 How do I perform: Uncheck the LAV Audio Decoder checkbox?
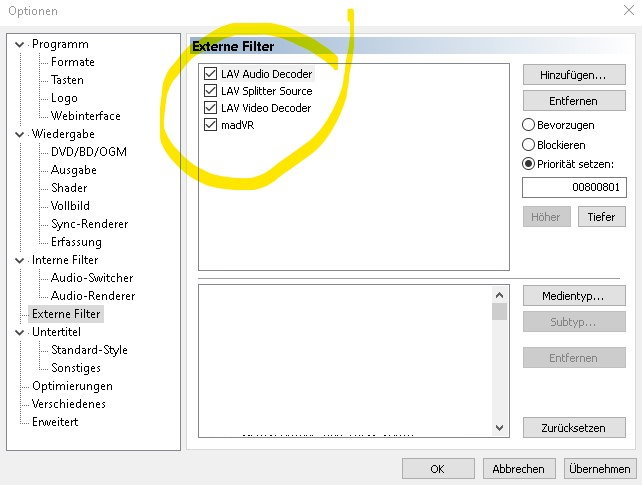[x=210, y=74]
